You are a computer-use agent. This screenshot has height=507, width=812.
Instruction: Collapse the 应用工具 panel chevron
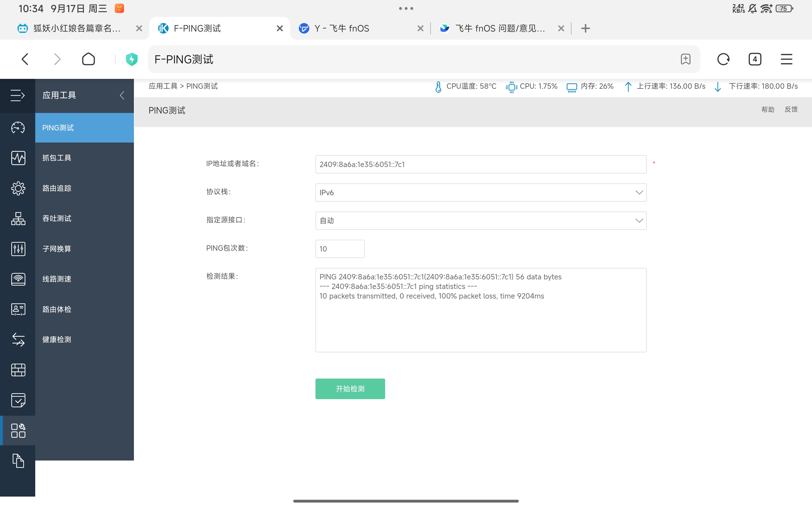click(x=122, y=95)
